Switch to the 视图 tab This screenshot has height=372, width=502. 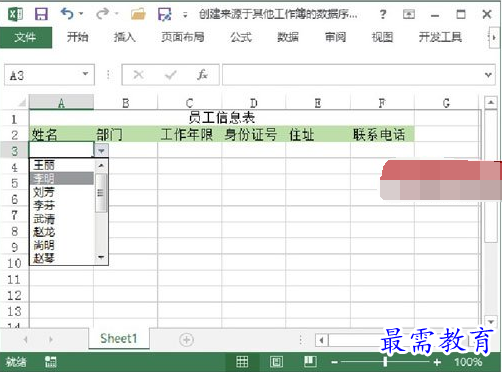pos(382,37)
